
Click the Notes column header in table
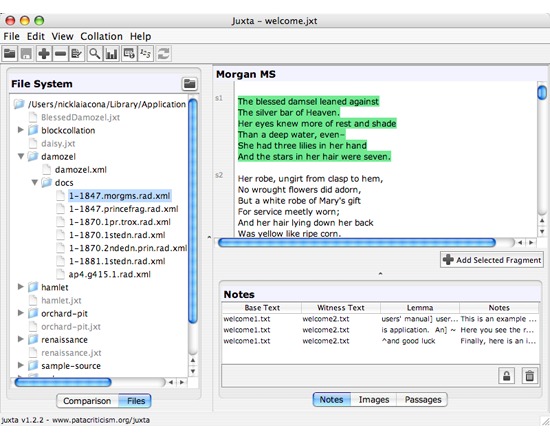(x=499, y=308)
